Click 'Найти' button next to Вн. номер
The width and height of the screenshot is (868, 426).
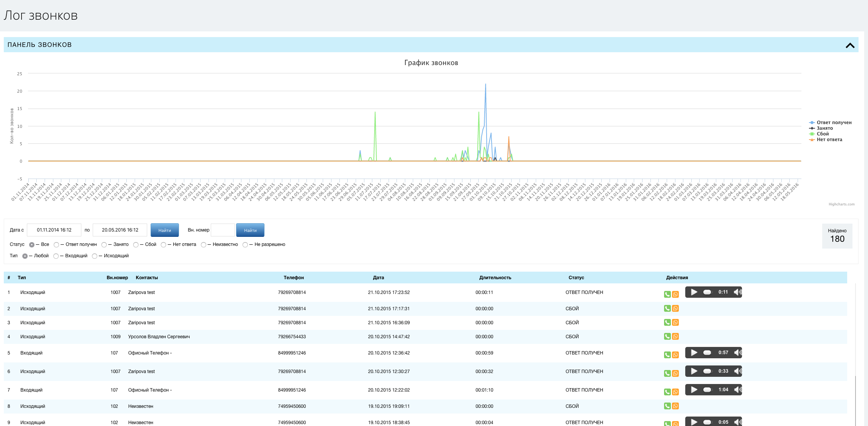[250, 230]
